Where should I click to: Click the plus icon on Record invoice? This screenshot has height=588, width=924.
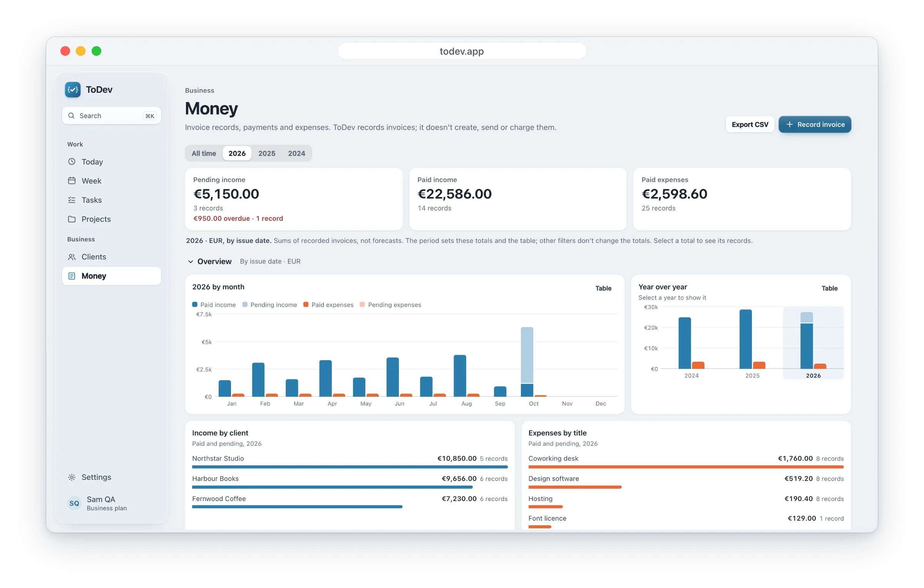790,124
